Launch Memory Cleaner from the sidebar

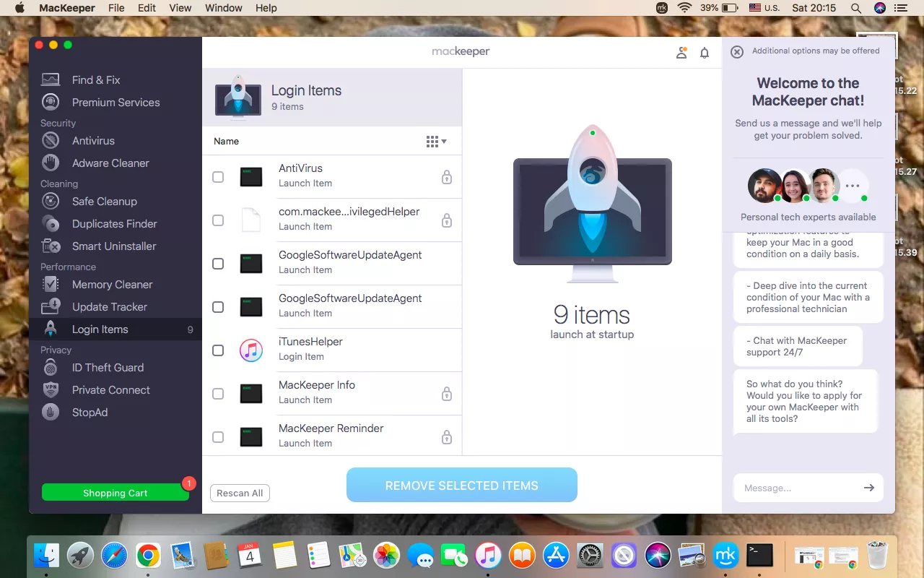click(x=112, y=285)
